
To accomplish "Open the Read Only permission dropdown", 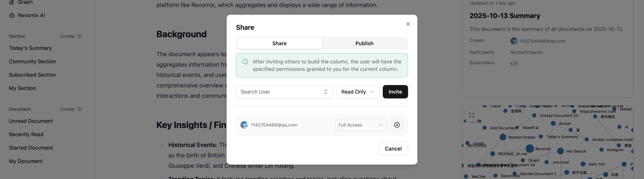I will [358, 92].
